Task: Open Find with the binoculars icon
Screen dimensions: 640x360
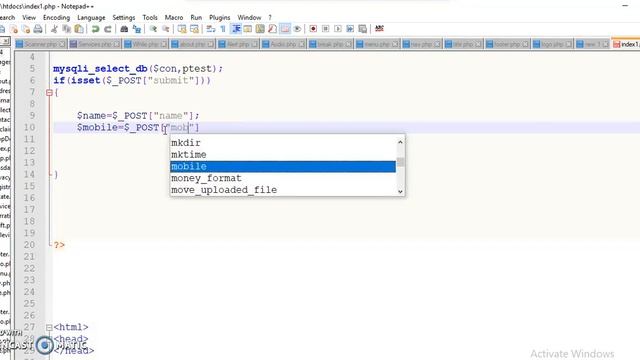Action: click(x=124, y=29)
